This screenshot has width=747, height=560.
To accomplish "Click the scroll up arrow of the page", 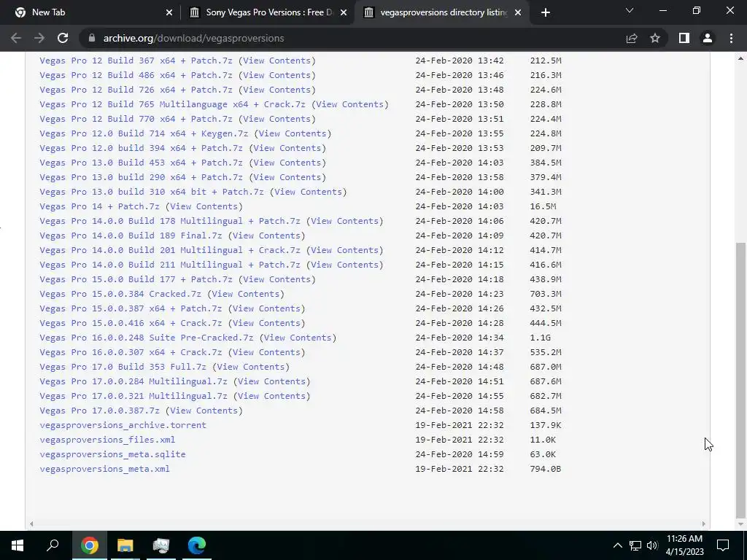I will click(x=740, y=59).
